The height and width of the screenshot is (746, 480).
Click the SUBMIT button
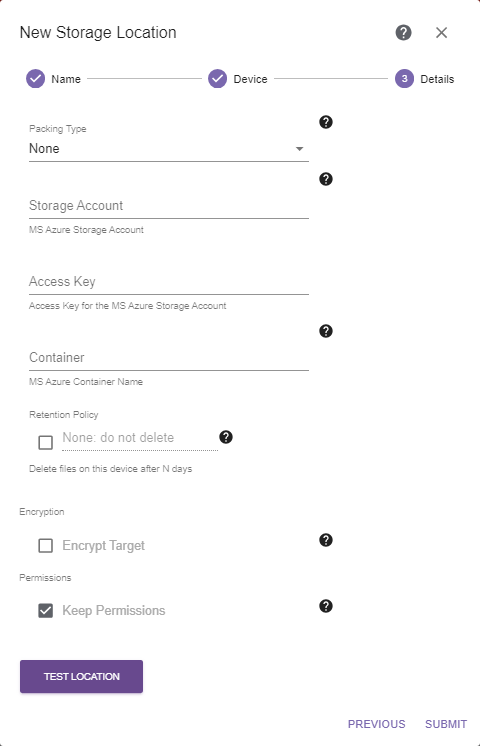point(446,724)
